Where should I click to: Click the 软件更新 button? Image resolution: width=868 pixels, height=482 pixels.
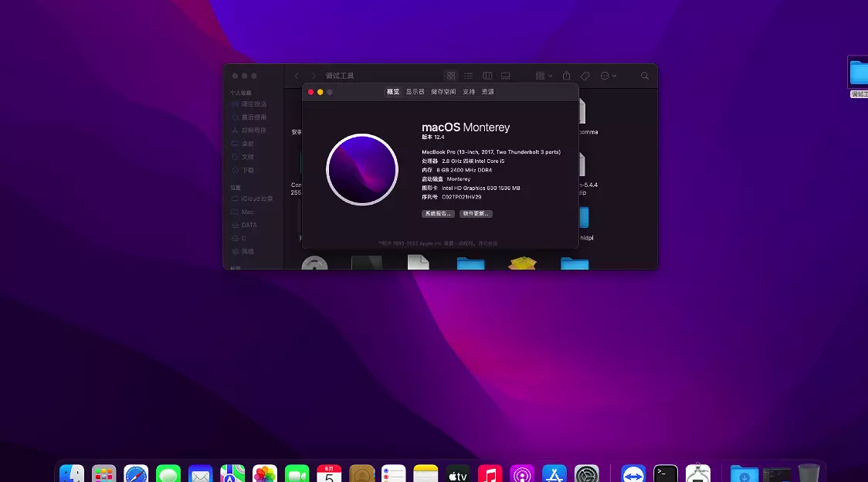point(476,214)
